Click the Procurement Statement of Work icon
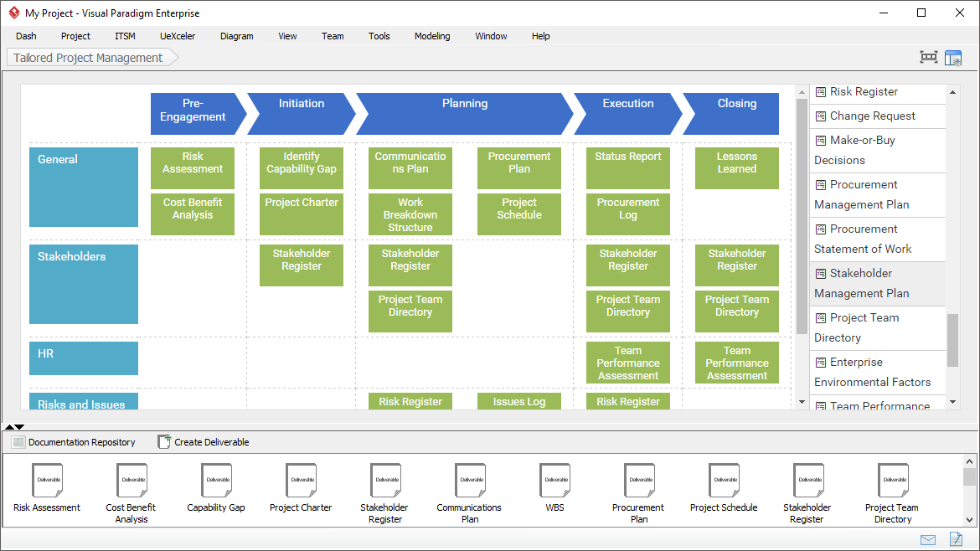This screenshot has width=980, height=551. pyautogui.click(x=821, y=229)
